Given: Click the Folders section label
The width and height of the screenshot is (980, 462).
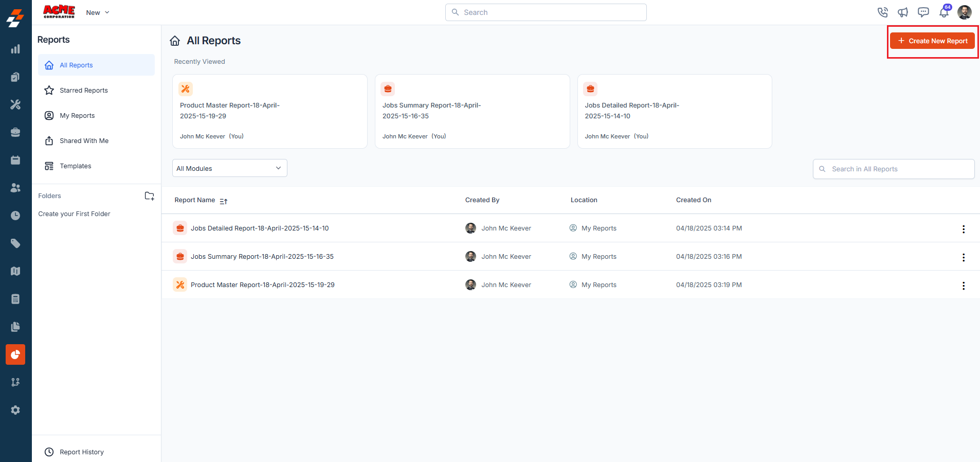Looking at the screenshot, I should pos(49,196).
